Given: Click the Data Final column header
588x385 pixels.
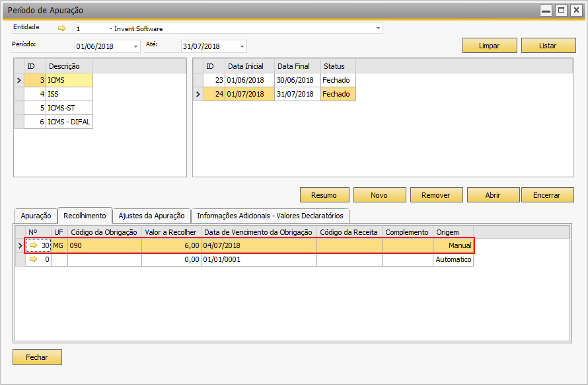Looking at the screenshot, I should [298, 66].
